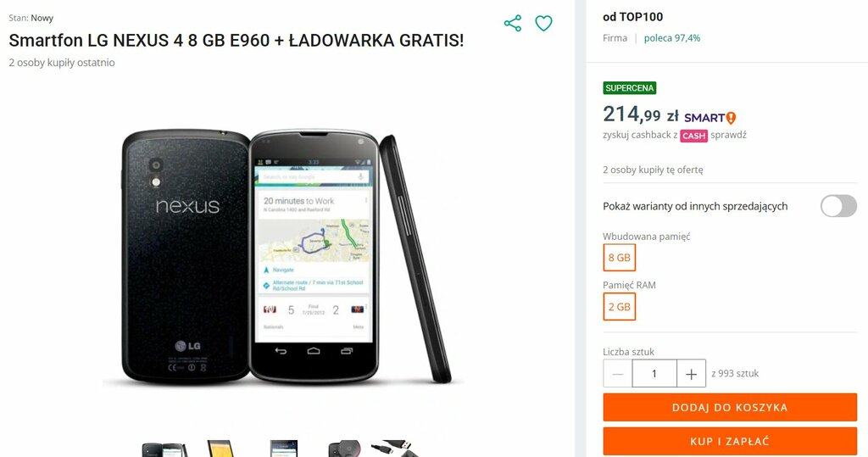Screen dimensions: 868x457
Task: Click the DODAJ DO KOSZYKA button
Action: click(730, 407)
